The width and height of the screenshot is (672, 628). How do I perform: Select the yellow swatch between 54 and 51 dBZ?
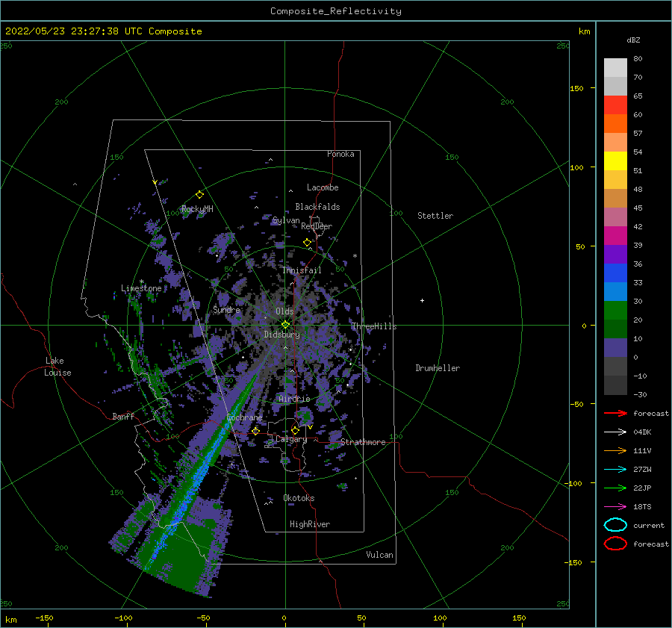point(615,161)
